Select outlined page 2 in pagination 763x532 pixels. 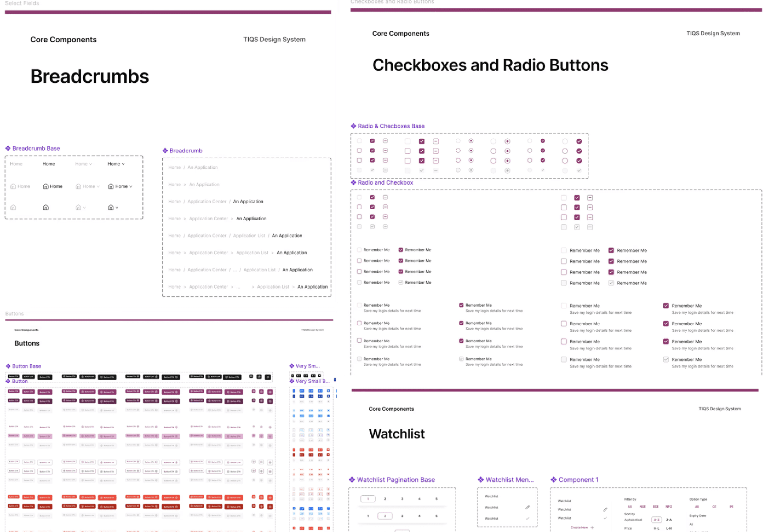coord(385,516)
